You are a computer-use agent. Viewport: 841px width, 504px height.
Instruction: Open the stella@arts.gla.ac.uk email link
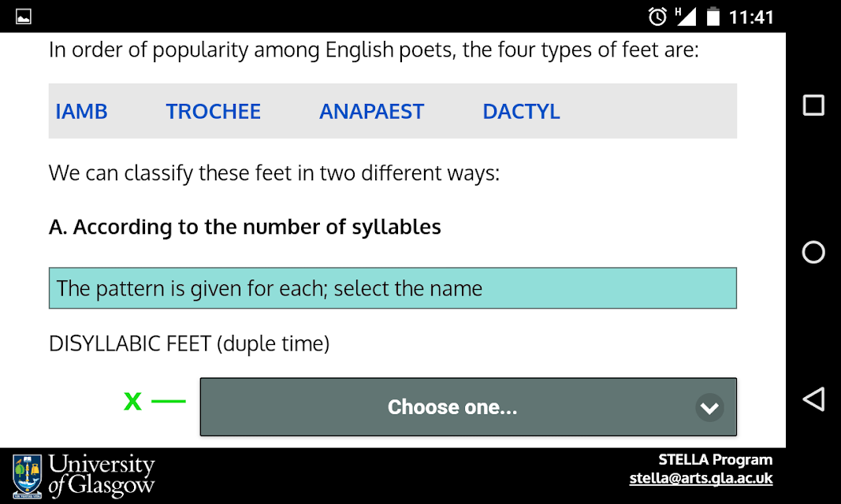coord(701,478)
